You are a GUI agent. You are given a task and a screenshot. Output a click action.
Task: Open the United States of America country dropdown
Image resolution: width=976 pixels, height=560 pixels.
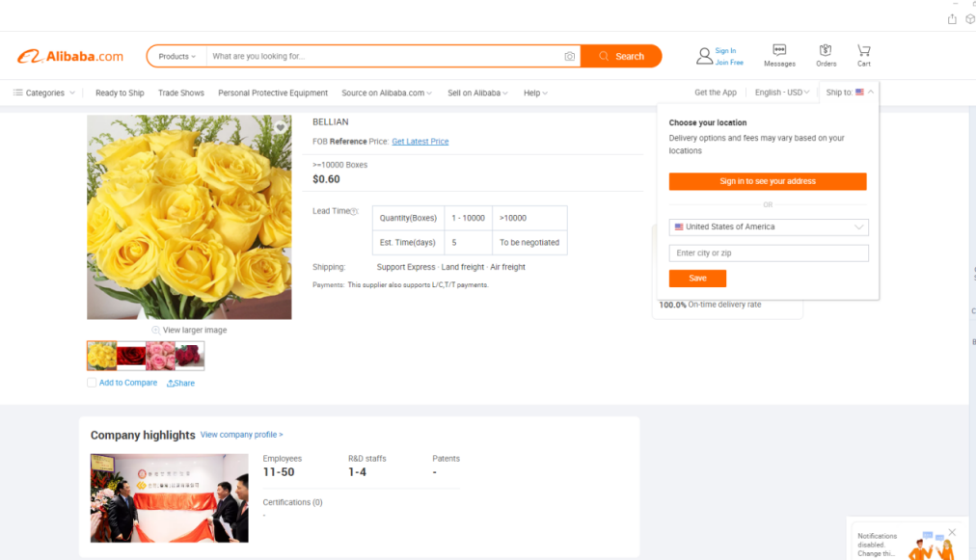tap(769, 227)
